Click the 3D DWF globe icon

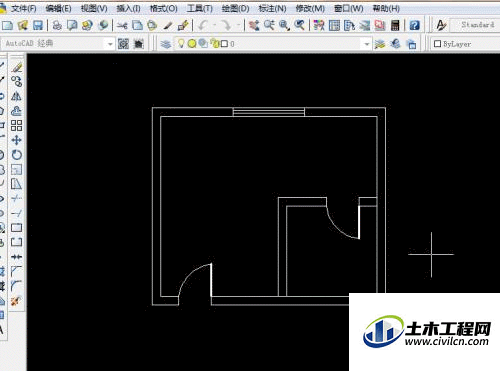pyautogui.click(x=103, y=25)
